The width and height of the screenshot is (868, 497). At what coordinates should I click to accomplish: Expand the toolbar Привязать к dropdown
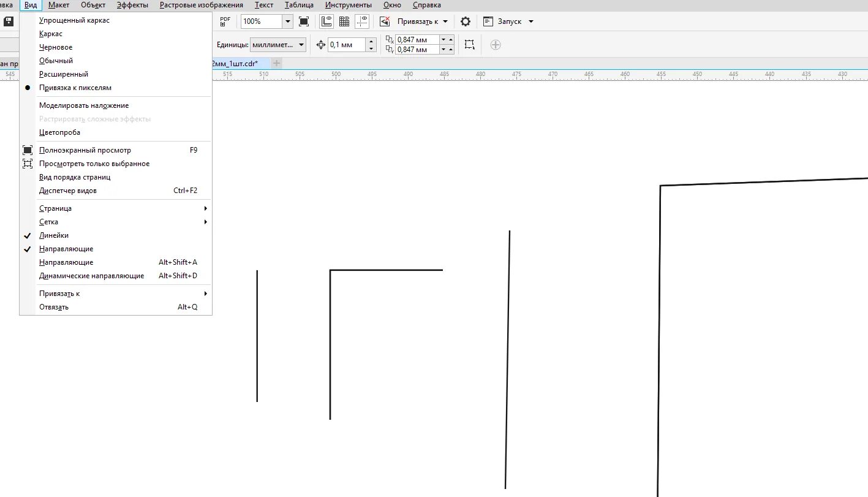coord(445,21)
